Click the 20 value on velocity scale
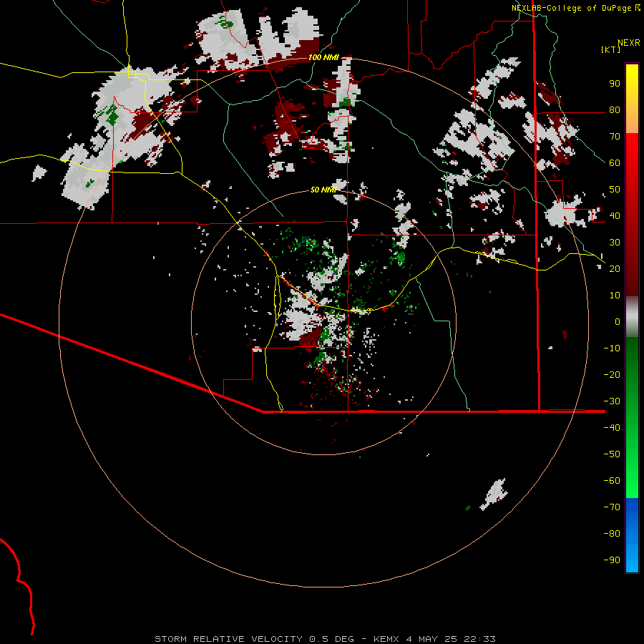Image resolution: width=644 pixels, height=644 pixels. point(615,269)
